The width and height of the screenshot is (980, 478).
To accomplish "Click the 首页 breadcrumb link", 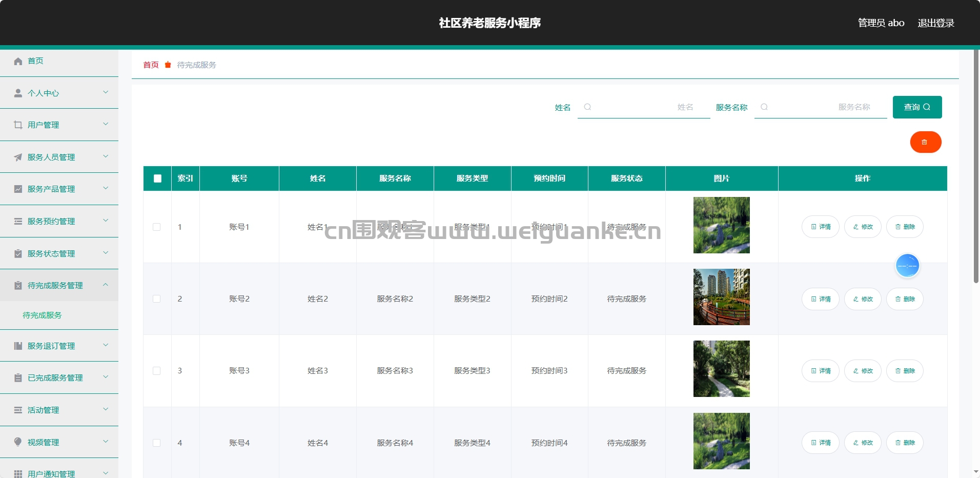I will point(151,65).
